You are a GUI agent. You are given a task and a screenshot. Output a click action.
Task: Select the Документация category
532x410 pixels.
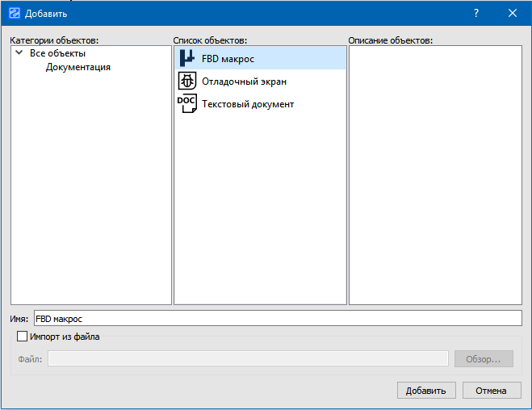pyautogui.click(x=78, y=67)
